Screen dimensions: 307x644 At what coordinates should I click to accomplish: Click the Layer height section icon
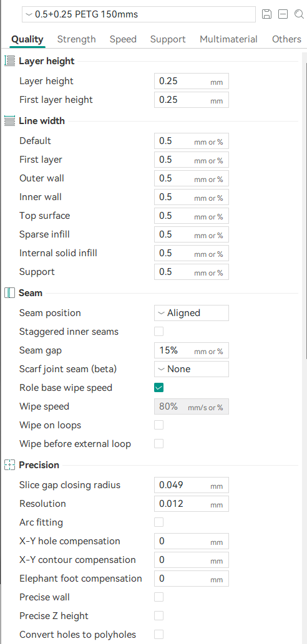click(x=9, y=61)
